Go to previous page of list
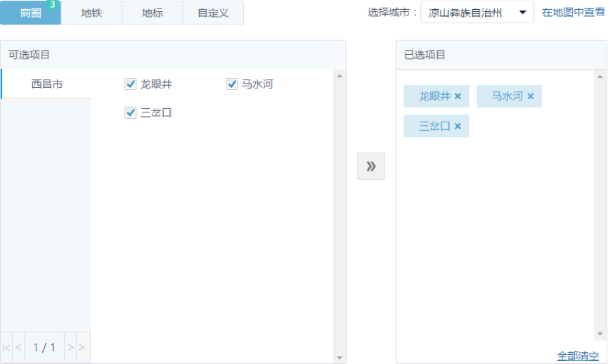This screenshot has width=608, height=364. (x=18, y=347)
